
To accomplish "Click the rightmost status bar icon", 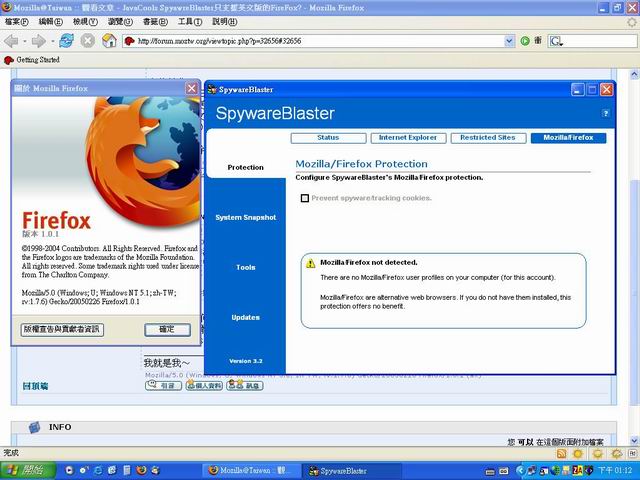I will tap(633, 453).
